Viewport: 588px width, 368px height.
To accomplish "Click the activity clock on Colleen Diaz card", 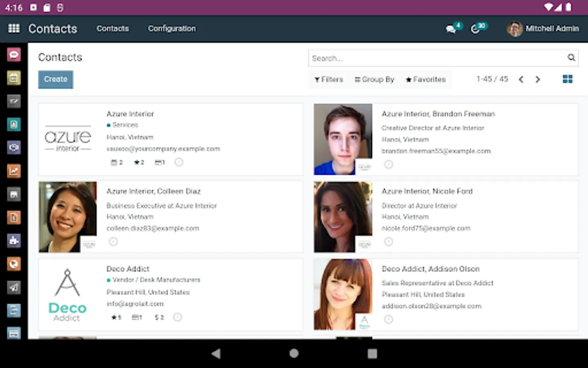I will coord(113,242).
